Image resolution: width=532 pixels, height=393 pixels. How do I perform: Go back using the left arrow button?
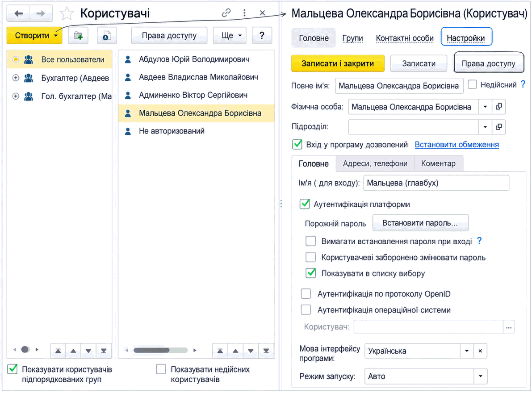[18, 13]
